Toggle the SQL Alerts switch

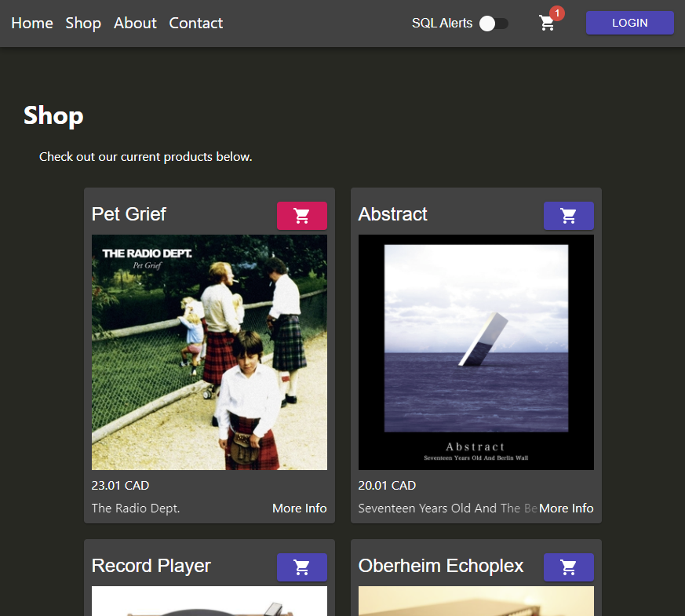click(494, 24)
